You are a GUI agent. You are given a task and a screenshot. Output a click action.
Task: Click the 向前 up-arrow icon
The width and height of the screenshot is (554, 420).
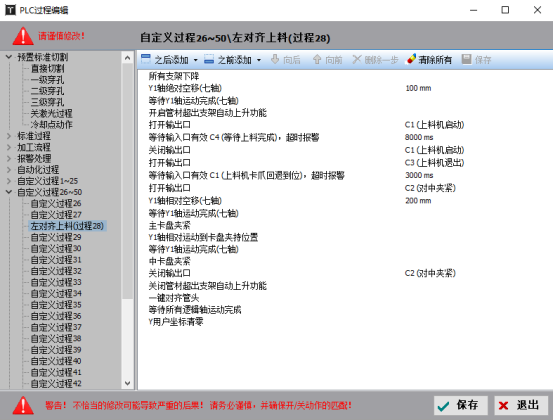point(317,59)
